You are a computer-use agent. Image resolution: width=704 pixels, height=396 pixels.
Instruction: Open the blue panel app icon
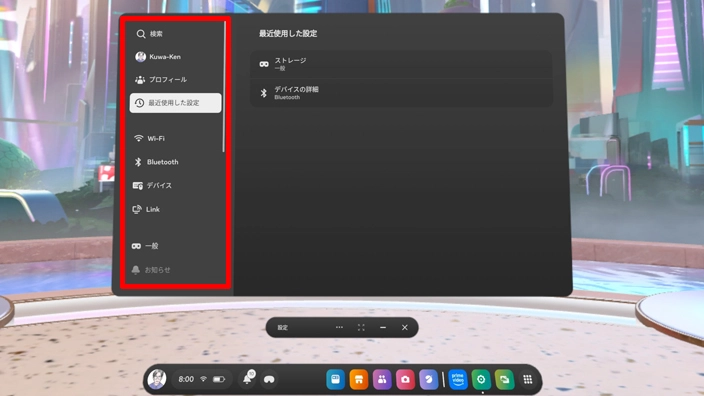click(335, 379)
